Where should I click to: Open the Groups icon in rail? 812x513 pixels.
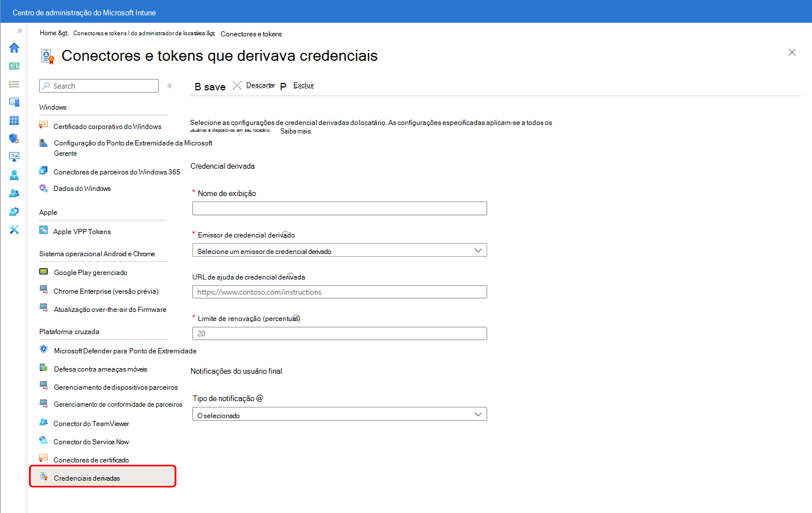[14, 193]
